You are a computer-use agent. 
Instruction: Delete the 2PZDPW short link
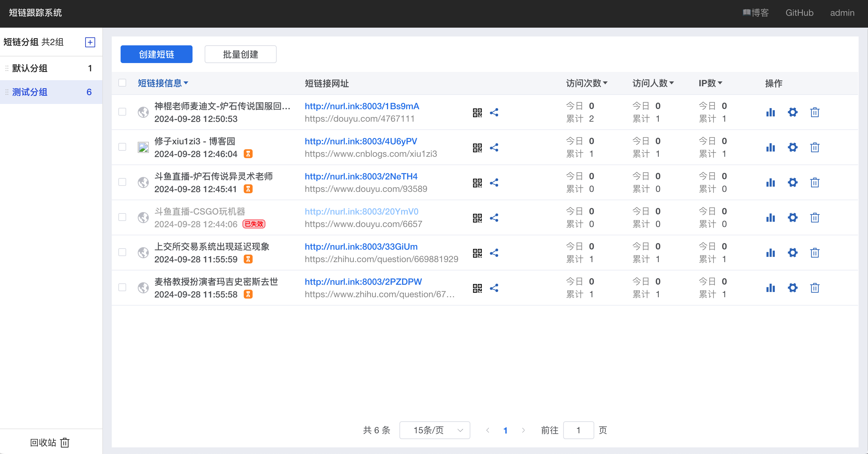(815, 288)
